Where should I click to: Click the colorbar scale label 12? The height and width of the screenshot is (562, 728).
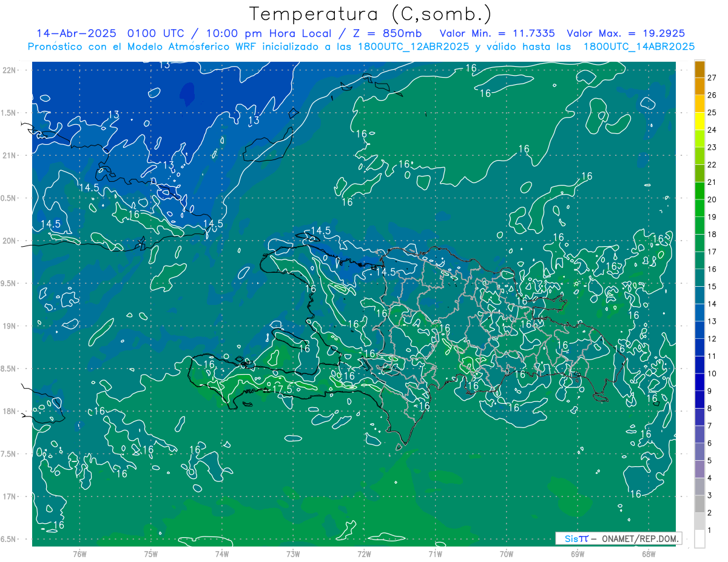coord(712,339)
